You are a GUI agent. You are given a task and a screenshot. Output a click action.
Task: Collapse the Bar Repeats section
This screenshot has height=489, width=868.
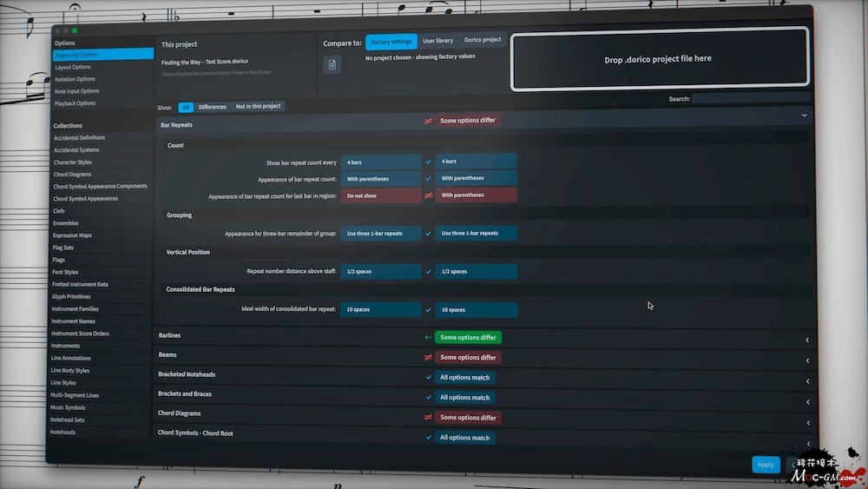point(804,115)
